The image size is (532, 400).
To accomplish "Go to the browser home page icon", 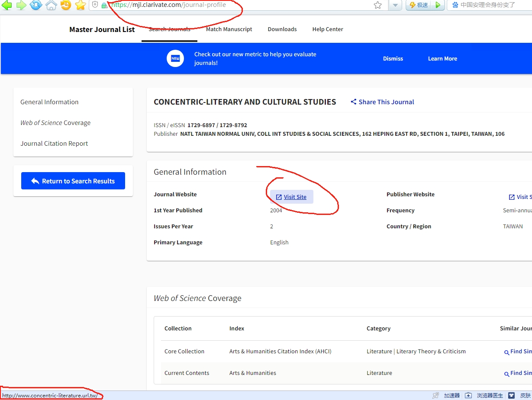I will (x=51, y=5).
